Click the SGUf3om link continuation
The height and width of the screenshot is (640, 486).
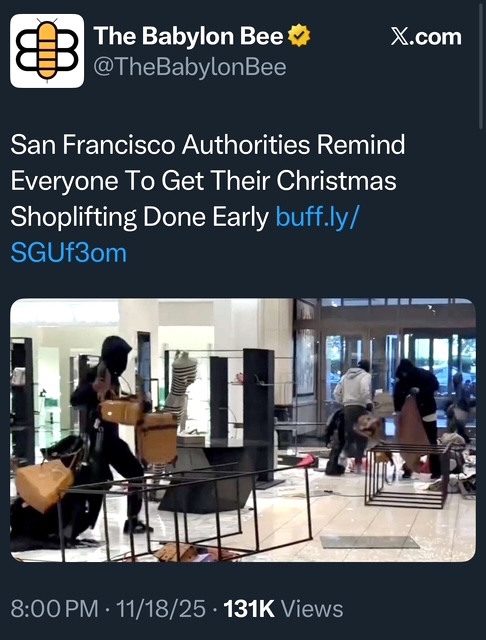pyautogui.click(x=69, y=253)
